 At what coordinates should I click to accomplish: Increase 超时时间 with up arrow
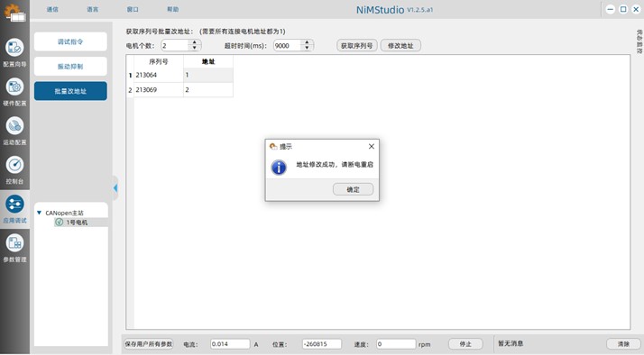point(307,42)
